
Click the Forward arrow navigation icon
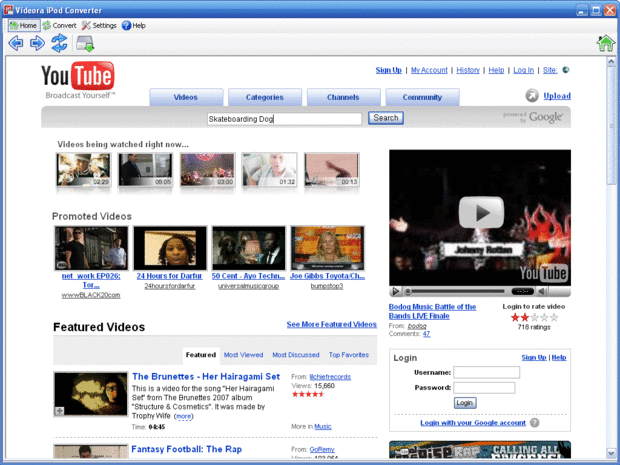[38, 43]
